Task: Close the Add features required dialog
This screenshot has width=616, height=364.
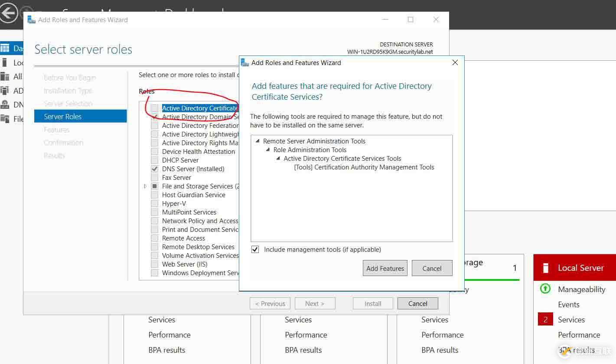Action: pyautogui.click(x=455, y=62)
